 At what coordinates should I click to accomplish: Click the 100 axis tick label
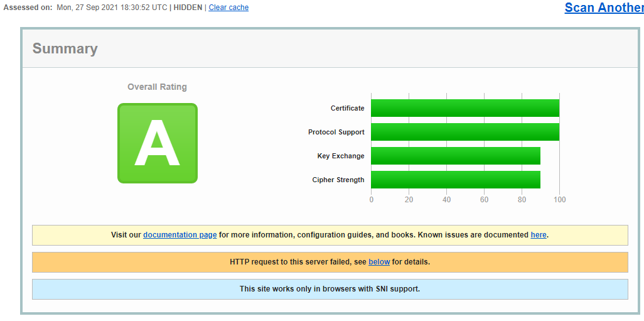pos(559,200)
